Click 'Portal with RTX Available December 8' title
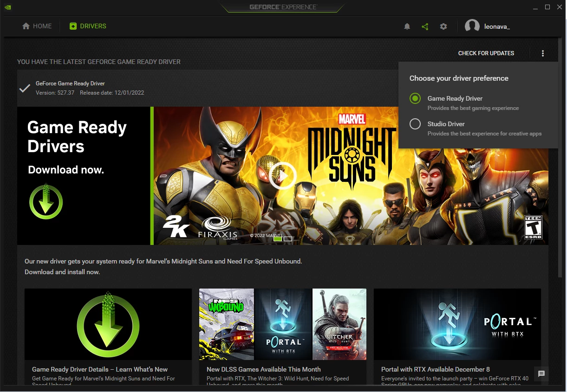Screen dimensions: 567x392 click(436, 369)
